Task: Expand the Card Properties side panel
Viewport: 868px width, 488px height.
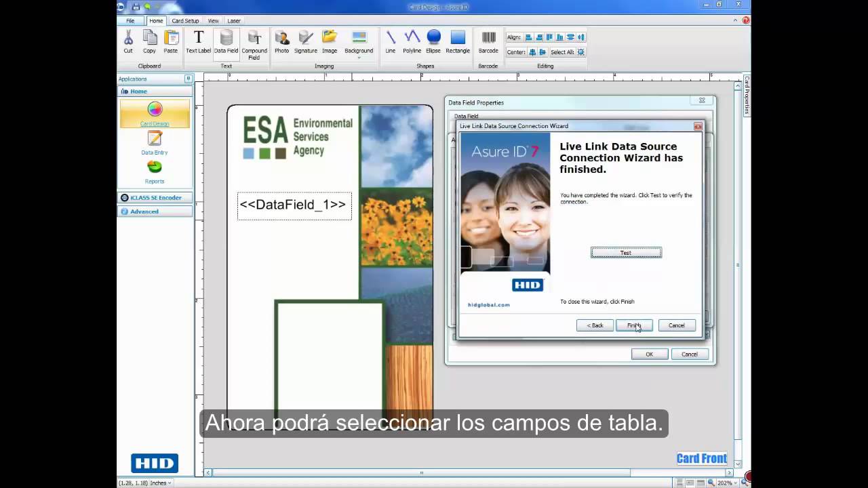Action: pos(747,95)
